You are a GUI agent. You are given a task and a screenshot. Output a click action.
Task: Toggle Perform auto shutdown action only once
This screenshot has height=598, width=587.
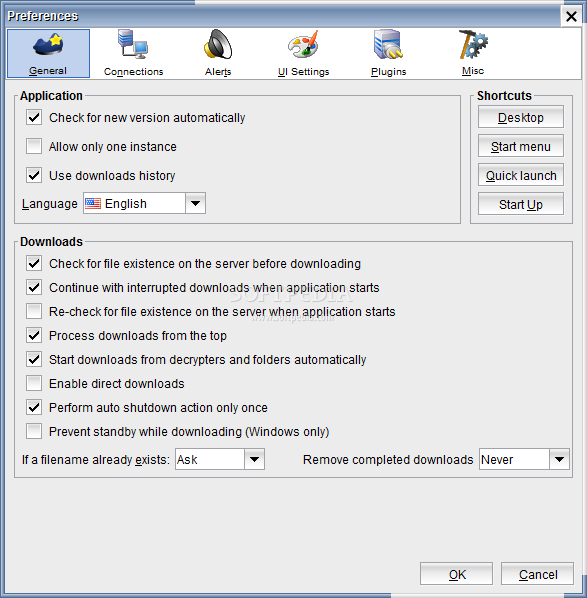pyautogui.click(x=34, y=408)
